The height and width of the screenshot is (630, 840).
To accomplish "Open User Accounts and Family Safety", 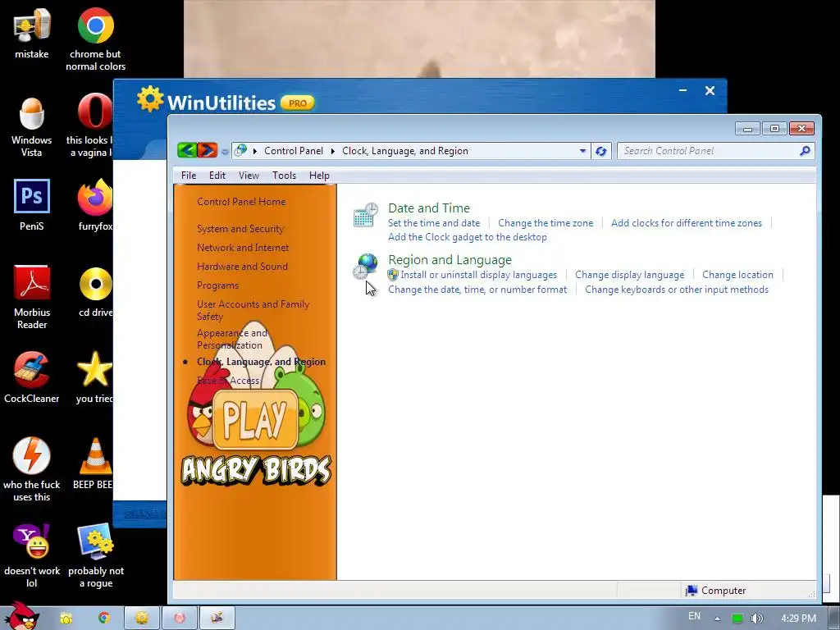I will pyautogui.click(x=253, y=310).
